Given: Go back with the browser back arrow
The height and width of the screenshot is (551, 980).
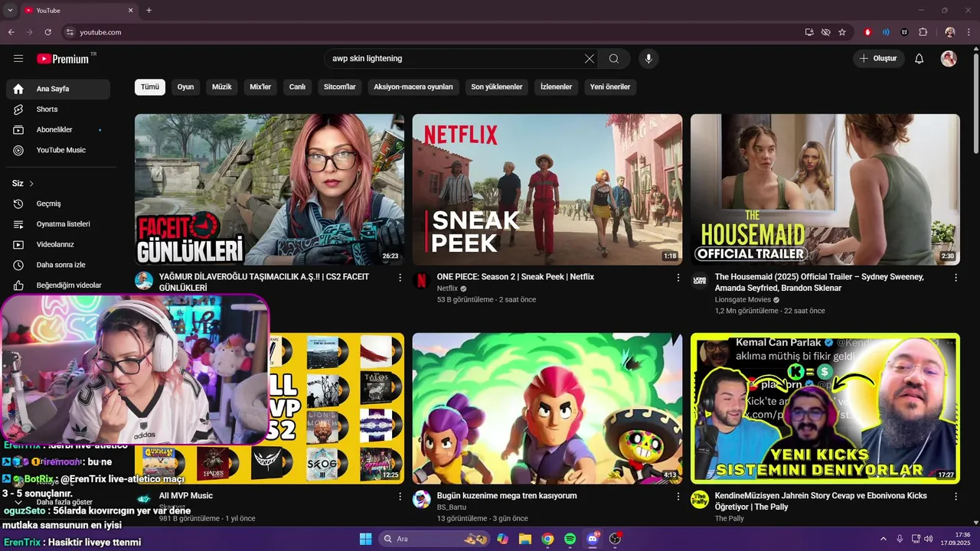Looking at the screenshot, I should pyautogui.click(x=11, y=32).
